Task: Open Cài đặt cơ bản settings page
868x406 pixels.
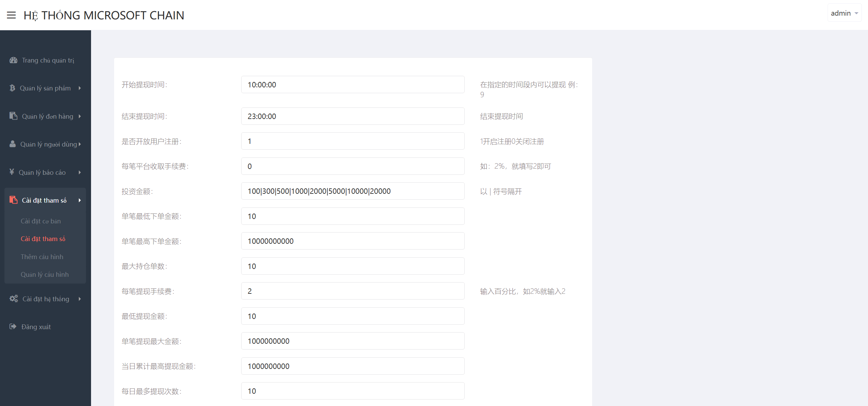Action: pyautogui.click(x=41, y=221)
